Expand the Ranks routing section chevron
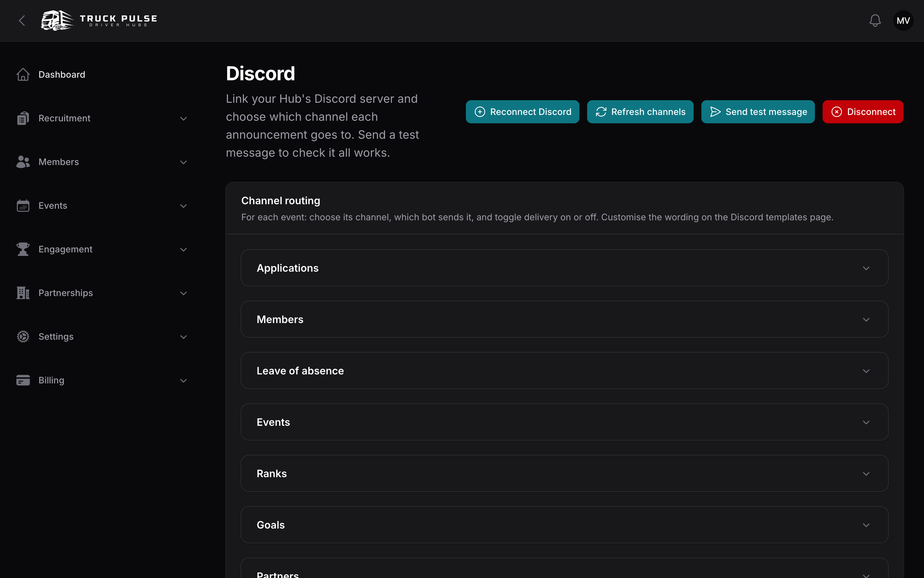The height and width of the screenshot is (578, 924). [x=866, y=474]
